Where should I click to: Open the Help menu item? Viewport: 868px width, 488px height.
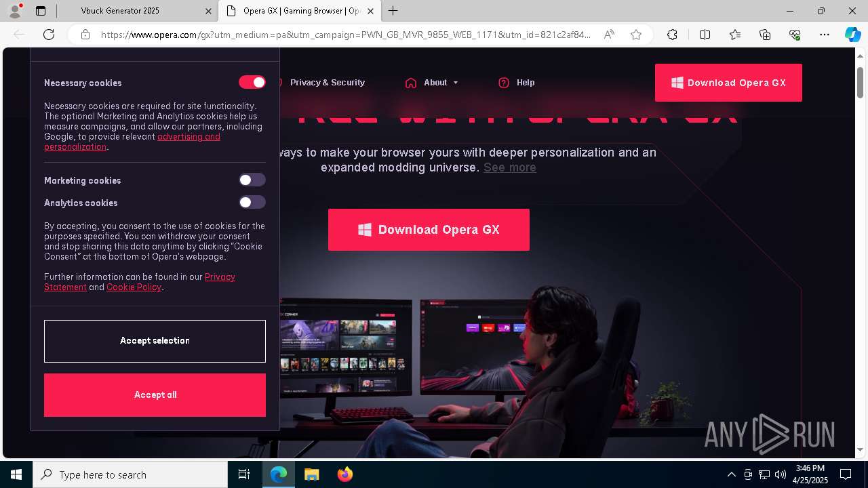coord(526,83)
